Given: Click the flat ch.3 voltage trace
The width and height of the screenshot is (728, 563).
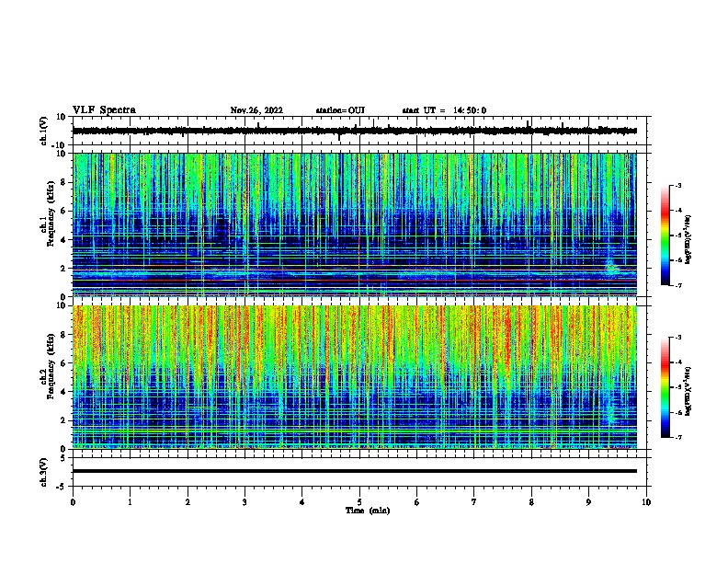Looking at the screenshot, I should (x=355, y=471).
